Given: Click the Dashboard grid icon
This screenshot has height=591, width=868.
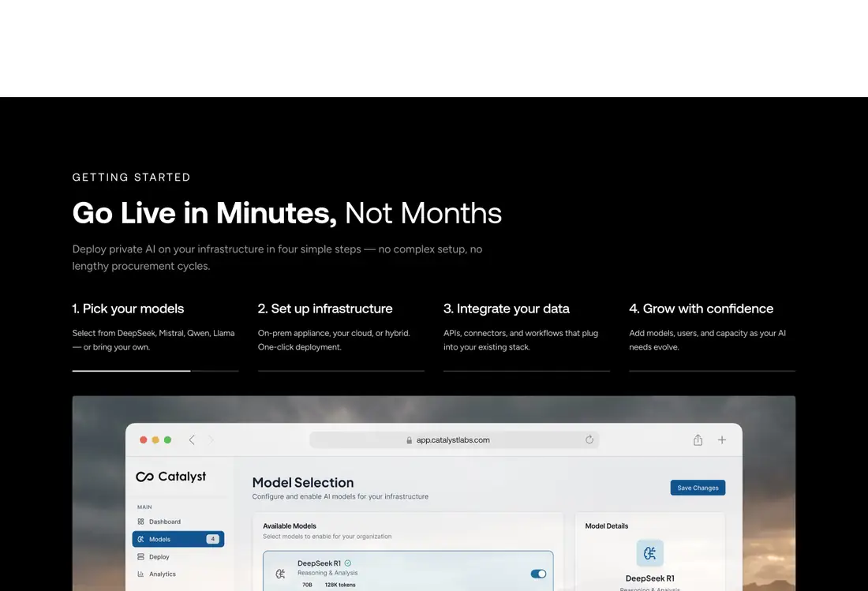Looking at the screenshot, I should tap(140, 522).
